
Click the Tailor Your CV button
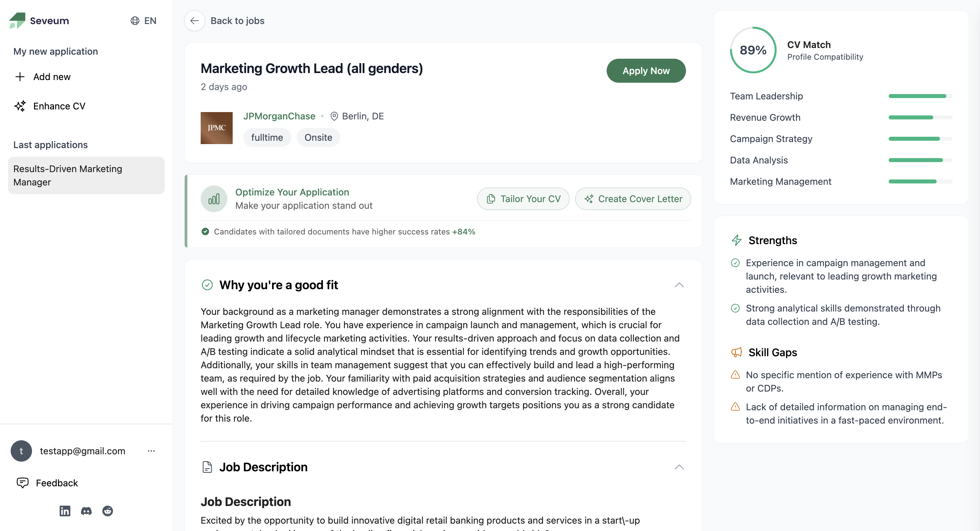(x=523, y=199)
